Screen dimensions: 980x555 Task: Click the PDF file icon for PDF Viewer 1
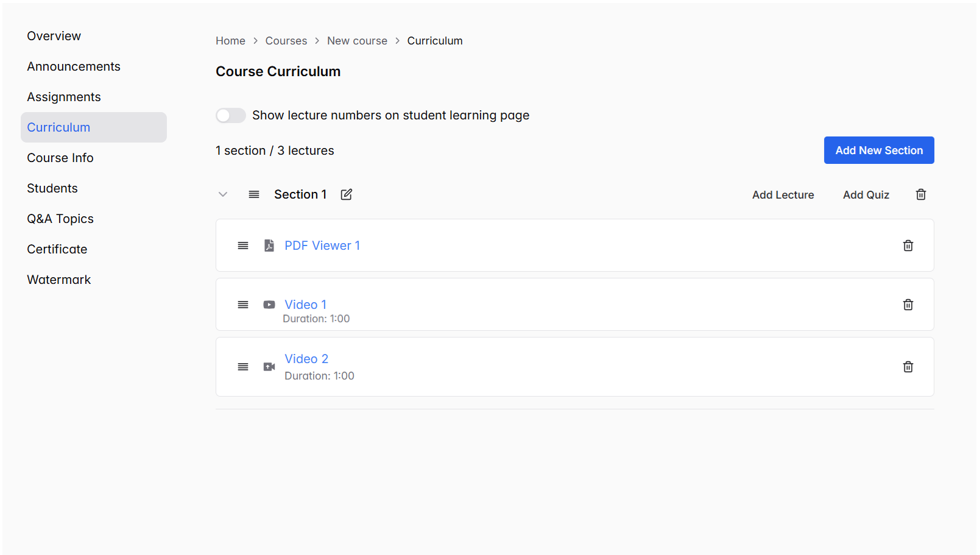click(x=269, y=245)
